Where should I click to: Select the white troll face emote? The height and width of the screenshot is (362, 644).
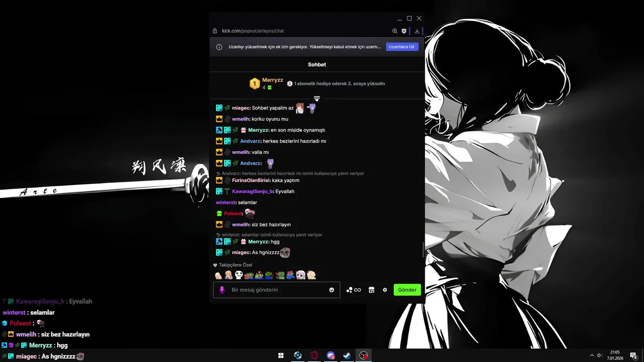(x=239, y=275)
